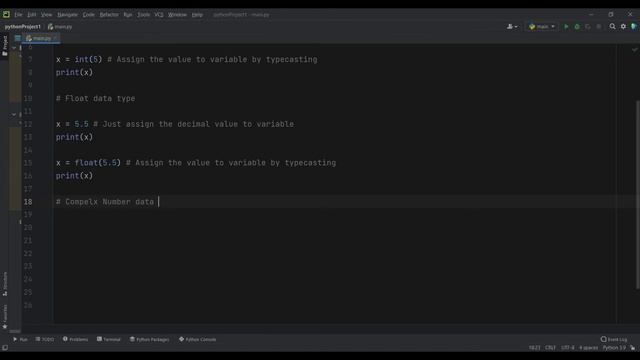
Task: Click the caret position indicator in status bar
Action: 534,348
